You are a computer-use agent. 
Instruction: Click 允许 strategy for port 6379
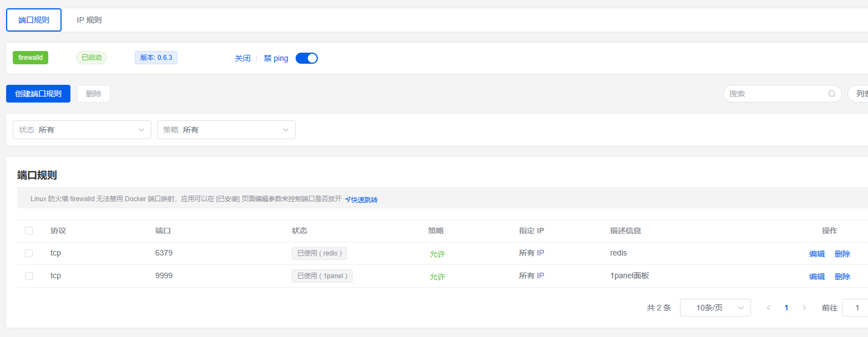pyautogui.click(x=438, y=254)
